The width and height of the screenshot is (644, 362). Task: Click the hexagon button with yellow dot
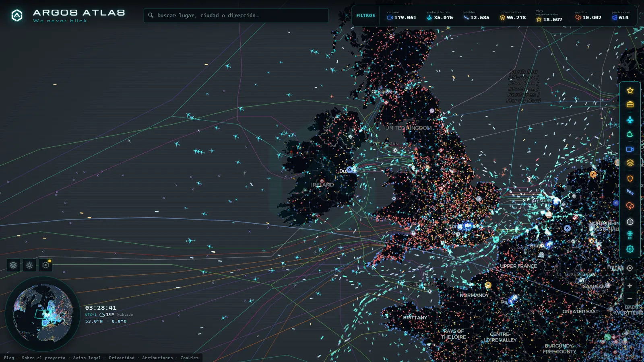(45, 265)
